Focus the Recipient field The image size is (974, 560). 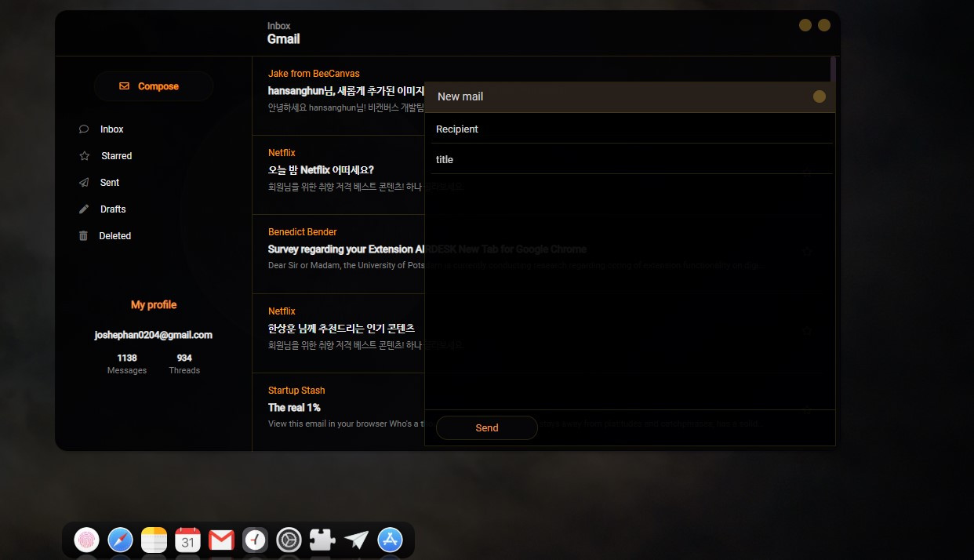[x=632, y=129]
